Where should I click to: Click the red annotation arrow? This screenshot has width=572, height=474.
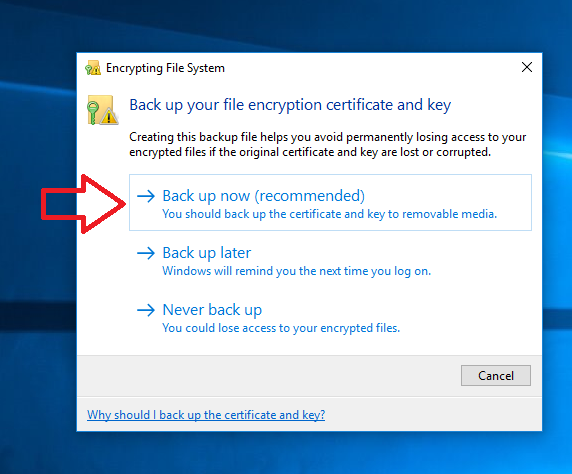(x=84, y=204)
